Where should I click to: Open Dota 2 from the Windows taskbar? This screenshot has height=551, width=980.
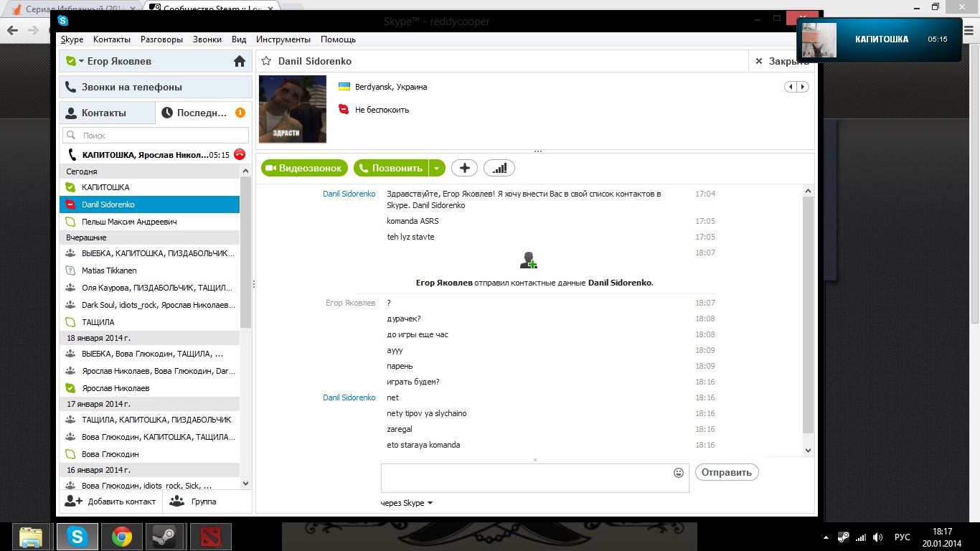210,537
